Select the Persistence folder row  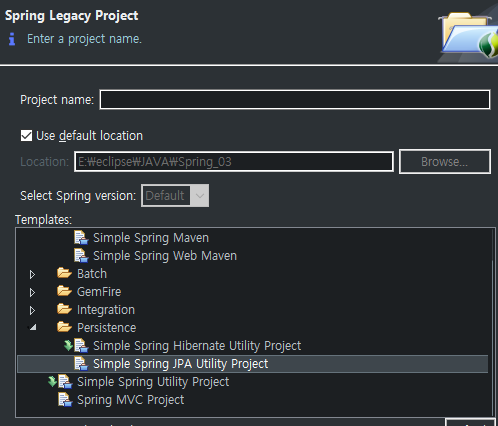(x=107, y=328)
